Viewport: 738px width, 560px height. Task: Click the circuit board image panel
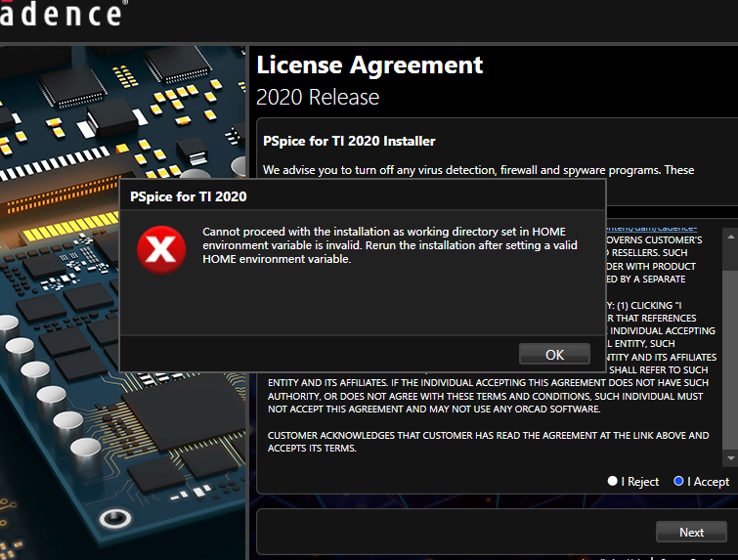[122, 302]
